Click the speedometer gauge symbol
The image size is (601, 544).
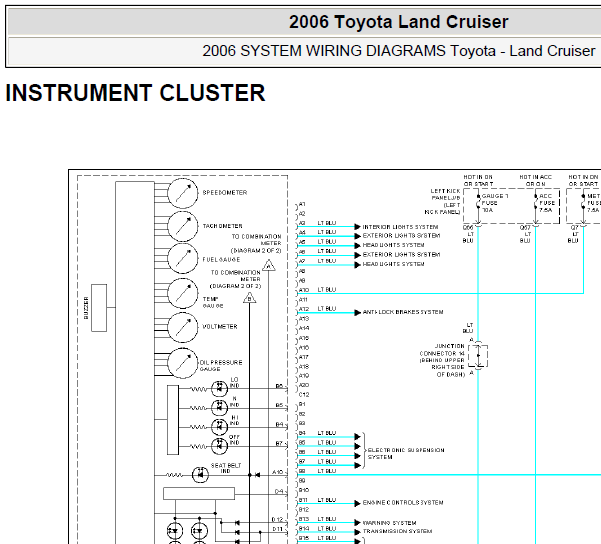[x=183, y=193]
